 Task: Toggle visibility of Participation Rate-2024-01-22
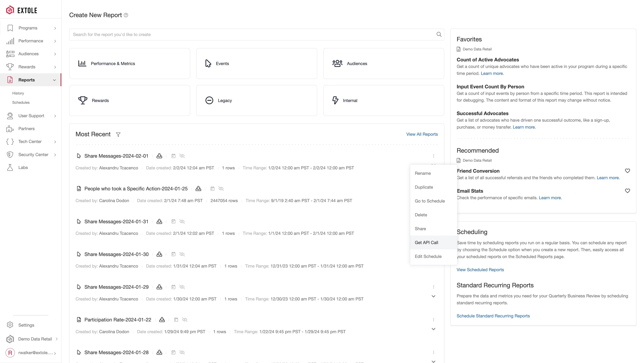click(185, 320)
